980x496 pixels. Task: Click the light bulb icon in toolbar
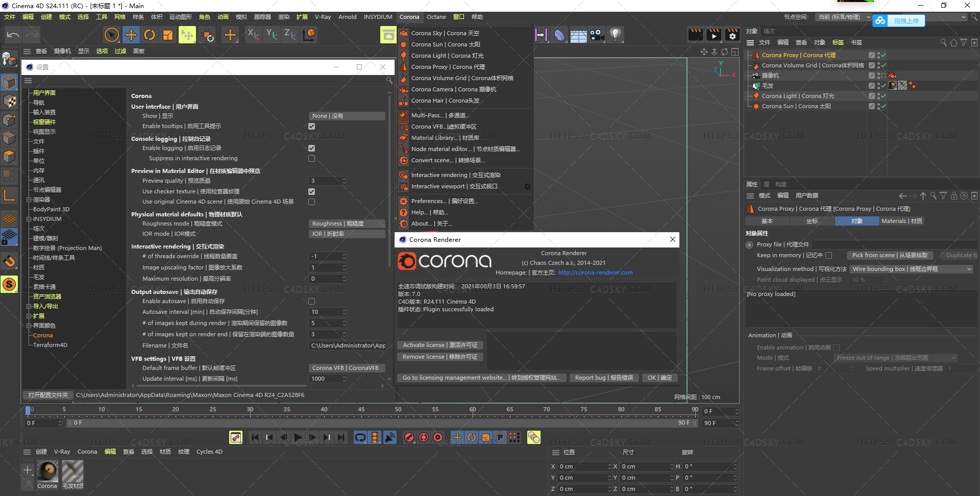pyautogui.click(x=616, y=35)
